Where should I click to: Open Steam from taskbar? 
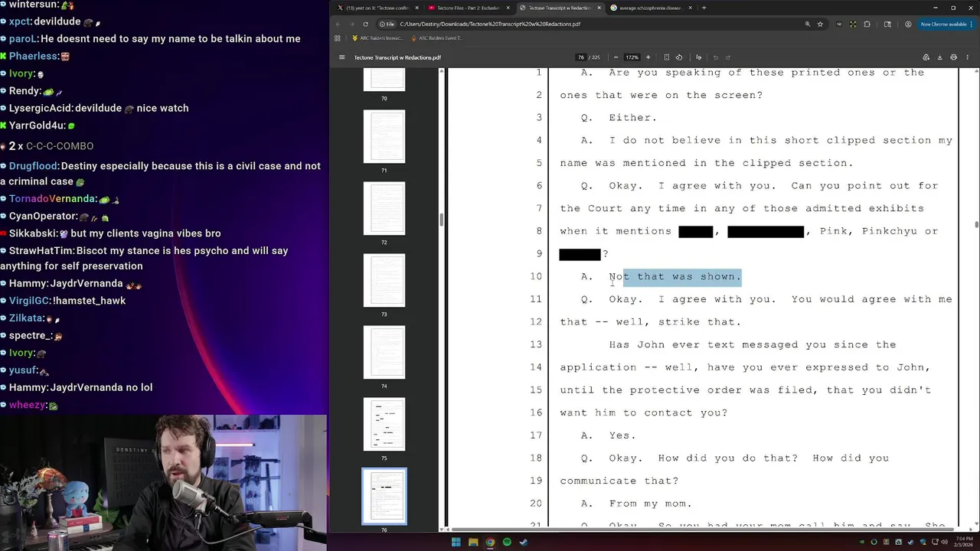[524, 542]
